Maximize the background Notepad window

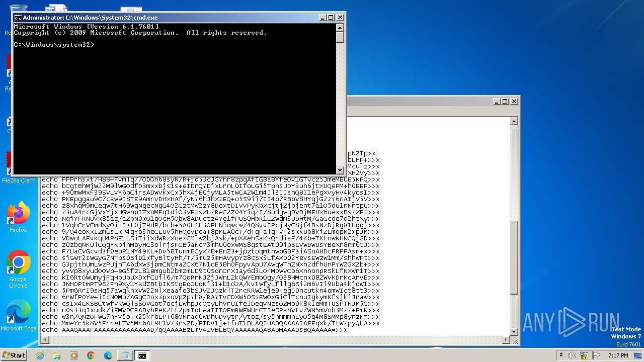click(505, 102)
